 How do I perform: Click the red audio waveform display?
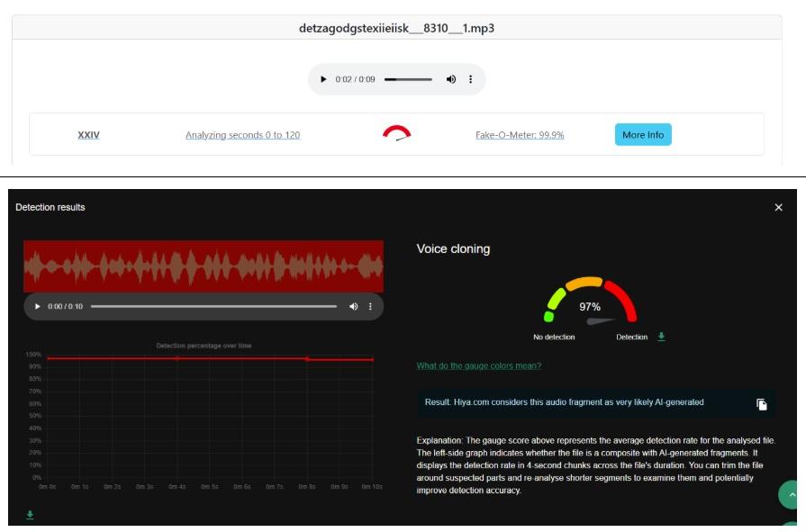tap(204, 266)
